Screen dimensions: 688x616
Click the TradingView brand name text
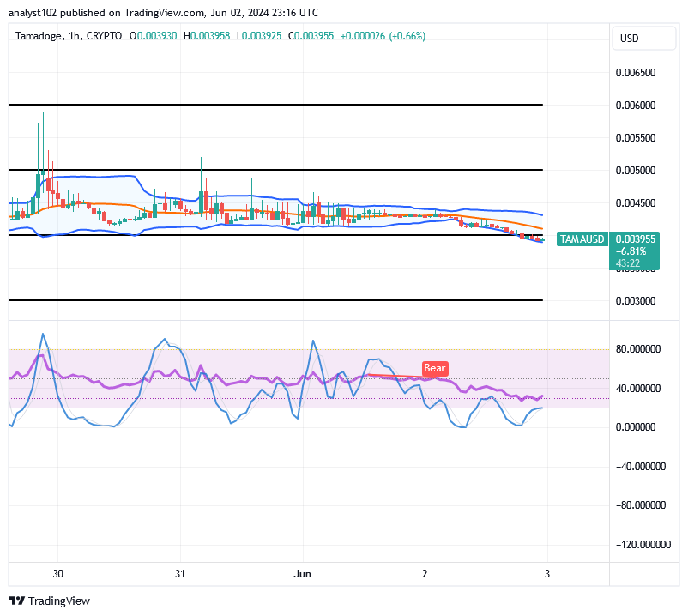pyautogui.click(x=59, y=601)
